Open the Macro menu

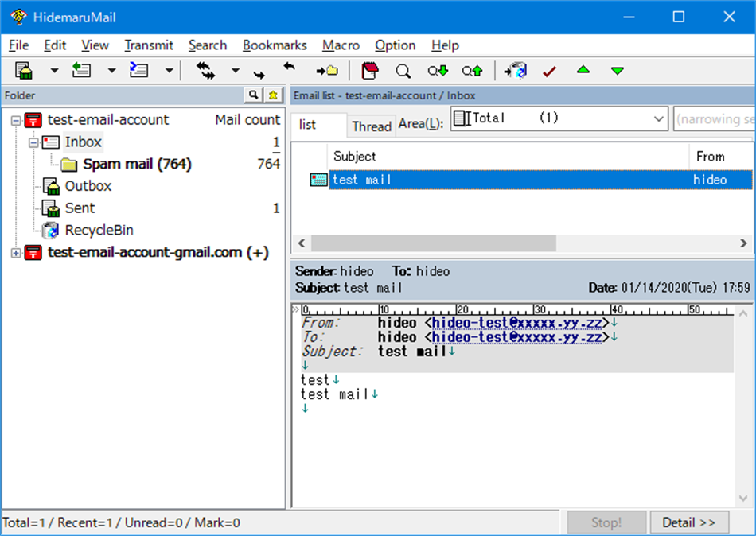click(x=341, y=45)
